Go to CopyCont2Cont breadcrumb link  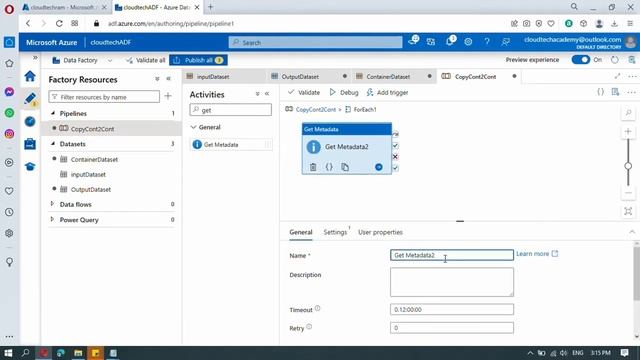[316, 110]
